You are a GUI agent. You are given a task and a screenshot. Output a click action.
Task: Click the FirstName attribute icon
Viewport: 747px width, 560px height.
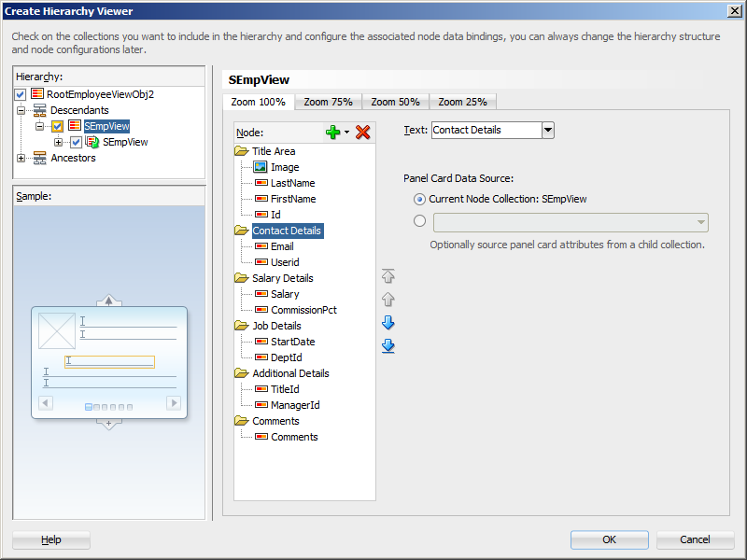[261, 198]
